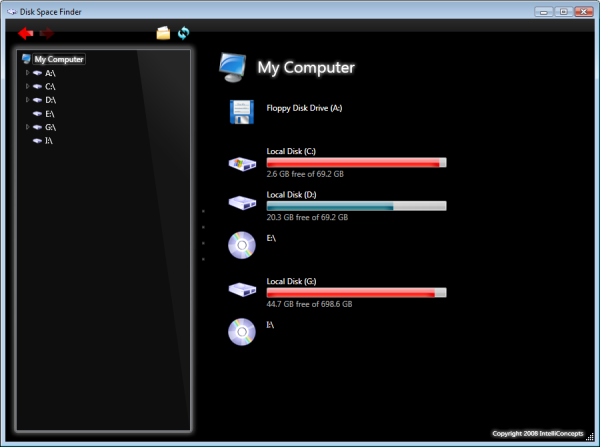This screenshot has height=447, width=600.
Task: Click the drive icon beside D:\ in tree
Action: pyautogui.click(x=37, y=100)
